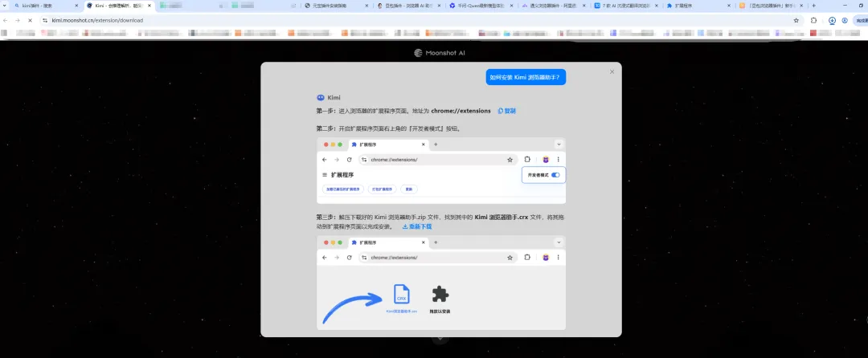Click the 如何安装 Kimi 浏览器助手 message bubble

[x=526, y=77]
